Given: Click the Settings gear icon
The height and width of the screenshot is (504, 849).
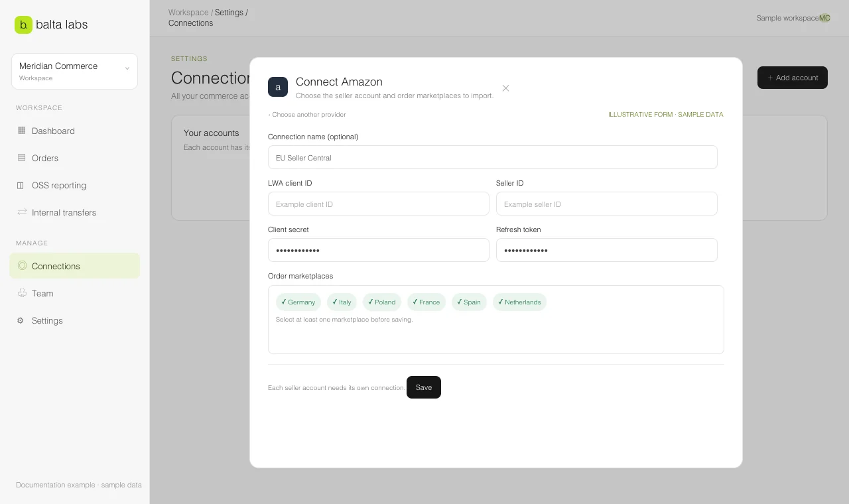Looking at the screenshot, I should [21, 320].
